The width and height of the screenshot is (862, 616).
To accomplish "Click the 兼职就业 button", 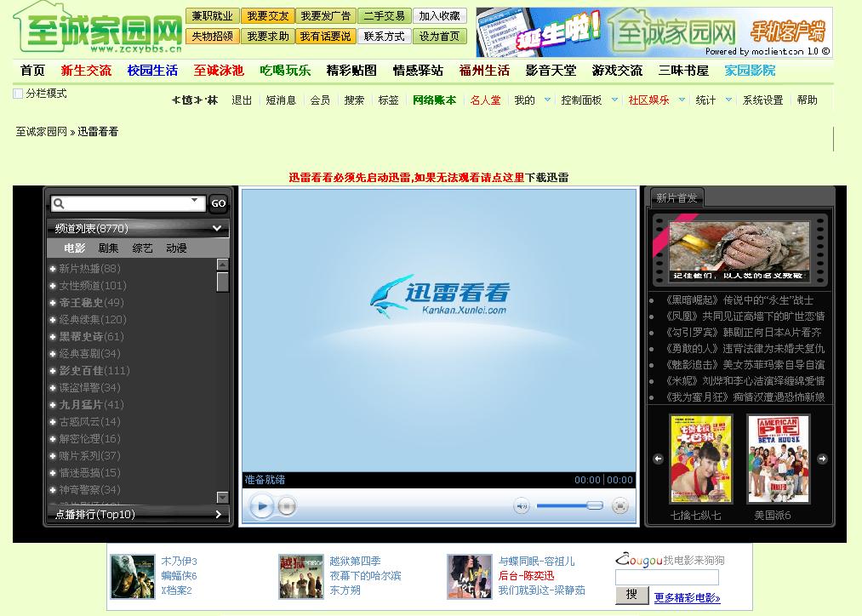I will (x=212, y=16).
